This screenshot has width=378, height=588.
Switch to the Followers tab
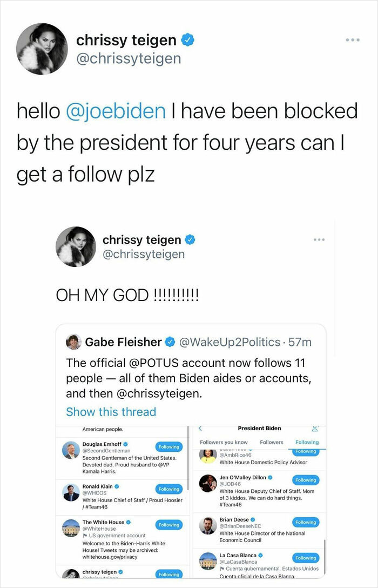click(x=272, y=442)
